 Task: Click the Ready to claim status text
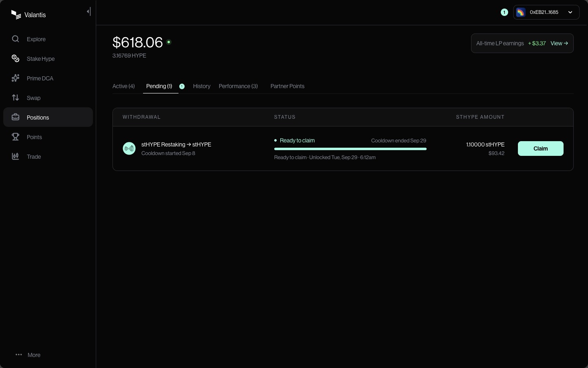point(297,140)
